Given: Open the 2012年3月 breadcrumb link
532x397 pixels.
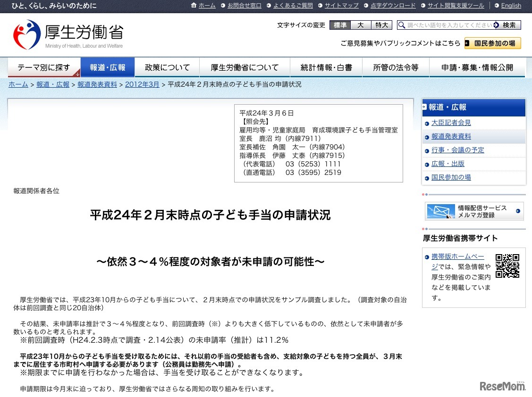Looking at the screenshot, I should click(142, 84).
